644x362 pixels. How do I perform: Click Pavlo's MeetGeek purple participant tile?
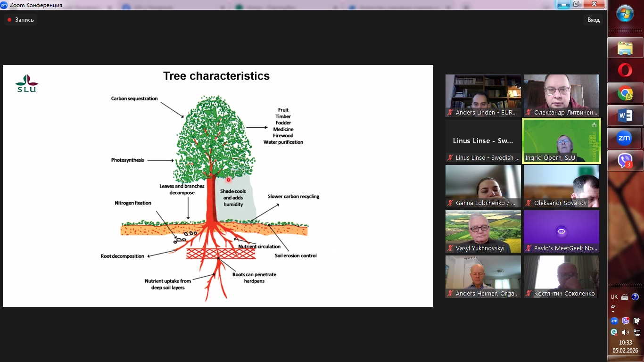point(561,231)
